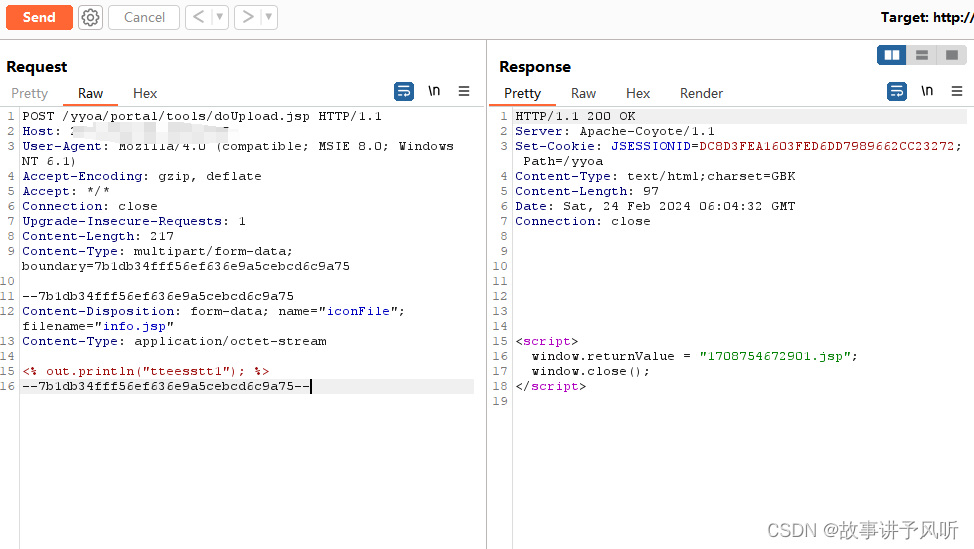Click the Content-Length: 217 header
The image size is (974, 549).
pyautogui.click(x=98, y=236)
